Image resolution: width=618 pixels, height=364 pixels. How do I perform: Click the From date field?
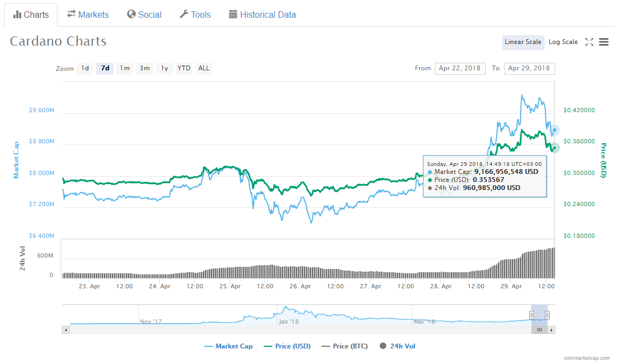(459, 68)
